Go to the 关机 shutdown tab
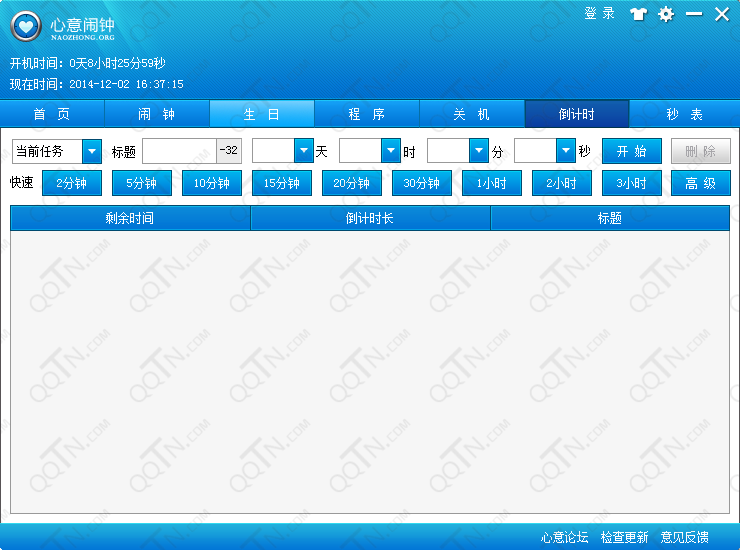Image resolution: width=740 pixels, height=550 pixels. point(472,114)
